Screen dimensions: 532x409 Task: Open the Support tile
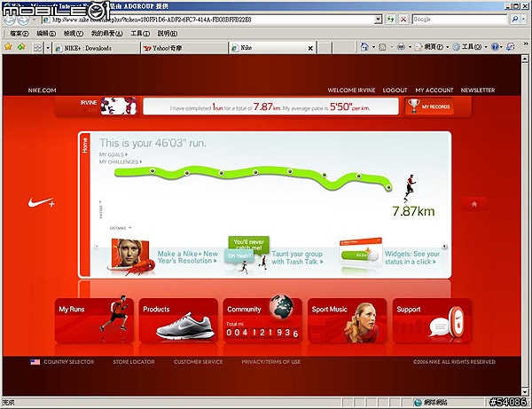(432, 320)
